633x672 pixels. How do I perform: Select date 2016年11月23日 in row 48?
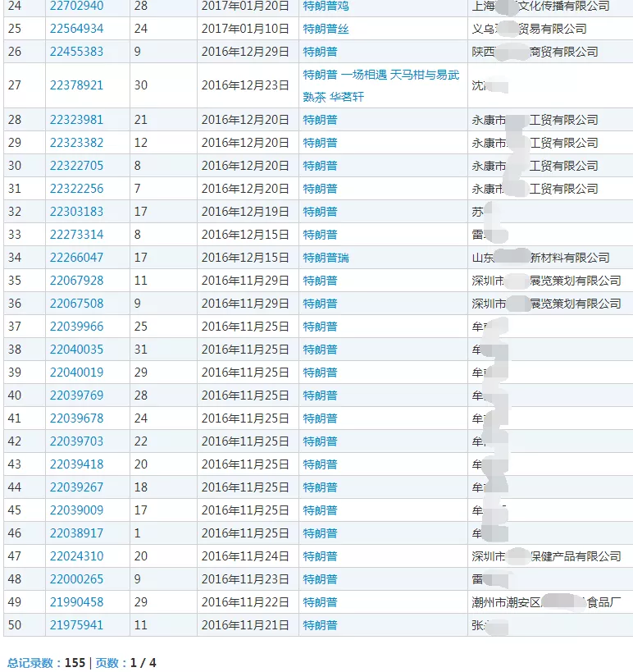[245, 579]
